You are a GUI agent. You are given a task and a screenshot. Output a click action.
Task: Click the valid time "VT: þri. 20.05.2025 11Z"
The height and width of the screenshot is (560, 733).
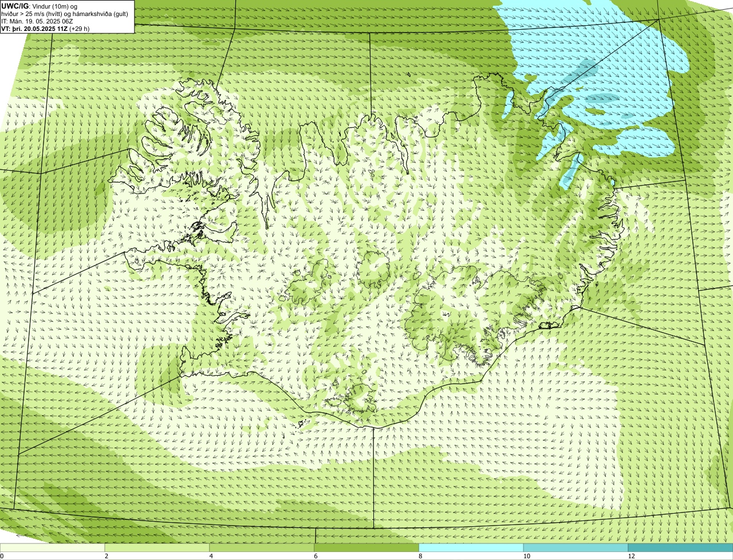pos(34,29)
